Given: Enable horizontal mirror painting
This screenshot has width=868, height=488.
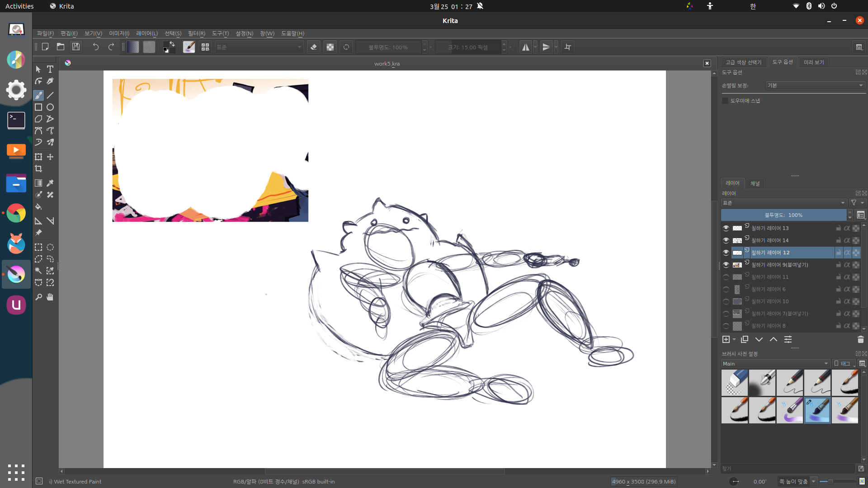Looking at the screenshot, I should [x=525, y=47].
